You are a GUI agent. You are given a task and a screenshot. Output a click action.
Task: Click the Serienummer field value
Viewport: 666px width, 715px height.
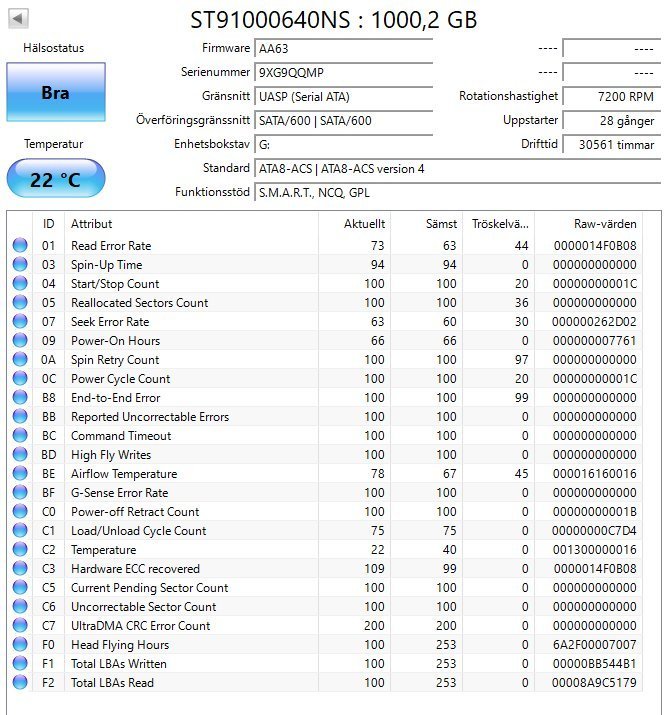343,72
